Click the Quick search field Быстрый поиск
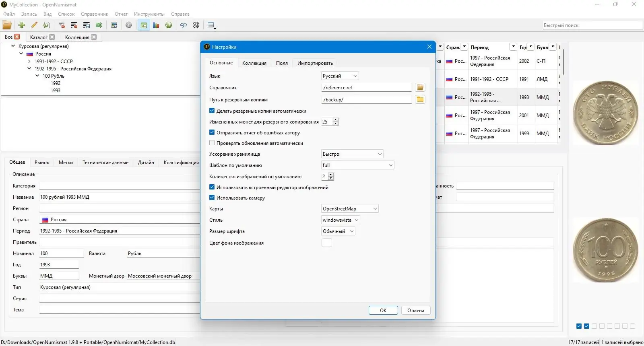The image size is (644, 346). click(592, 25)
